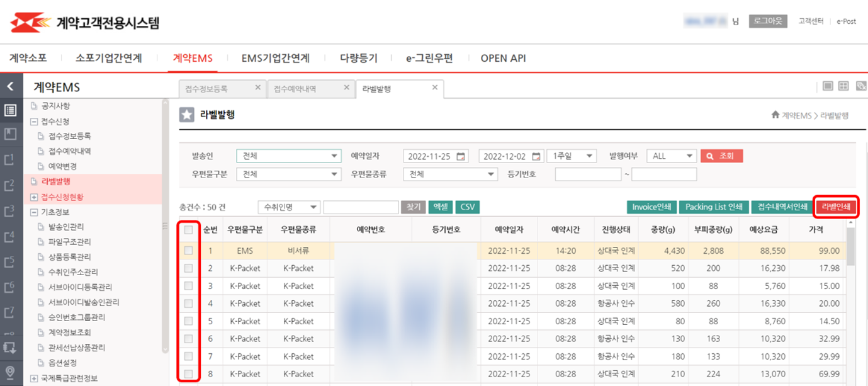The width and height of the screenshot is (868, 386).
Task: Open the 발행여부 ALL dropdown
Action: pos(671,156)
